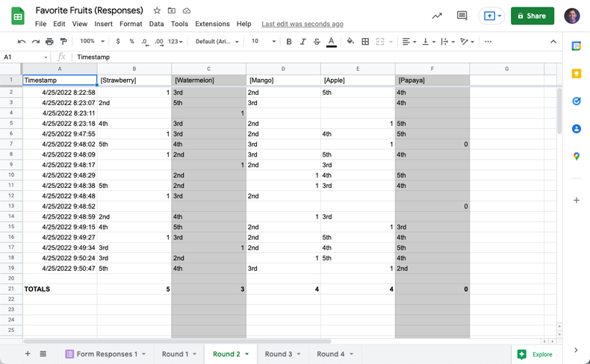Open Google Tasks in side panel
This screenshot has width=590, height=364.
576,101
